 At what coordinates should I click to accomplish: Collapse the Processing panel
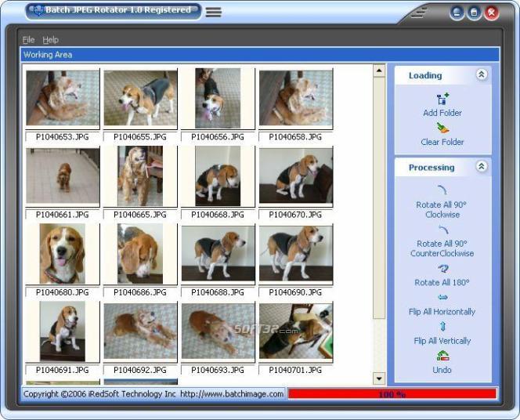481,167
